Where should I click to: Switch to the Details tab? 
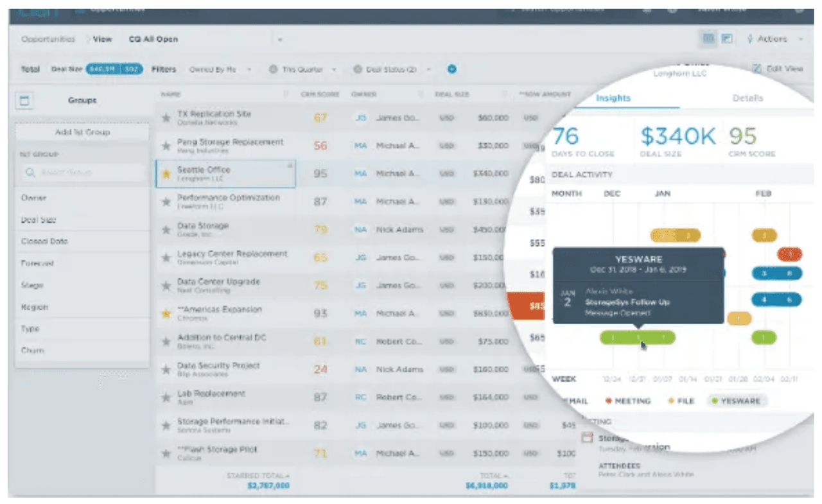point(748,98)
